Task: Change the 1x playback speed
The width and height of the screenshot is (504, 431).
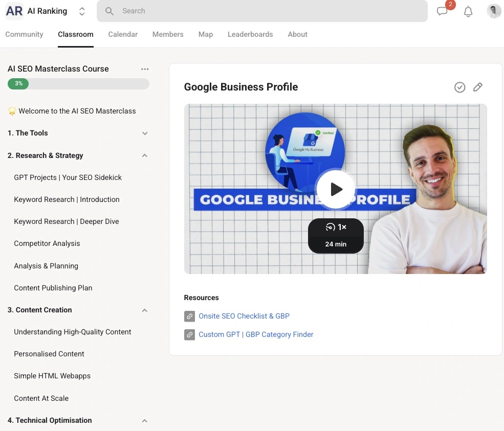Action: click(x=336, y=227)
